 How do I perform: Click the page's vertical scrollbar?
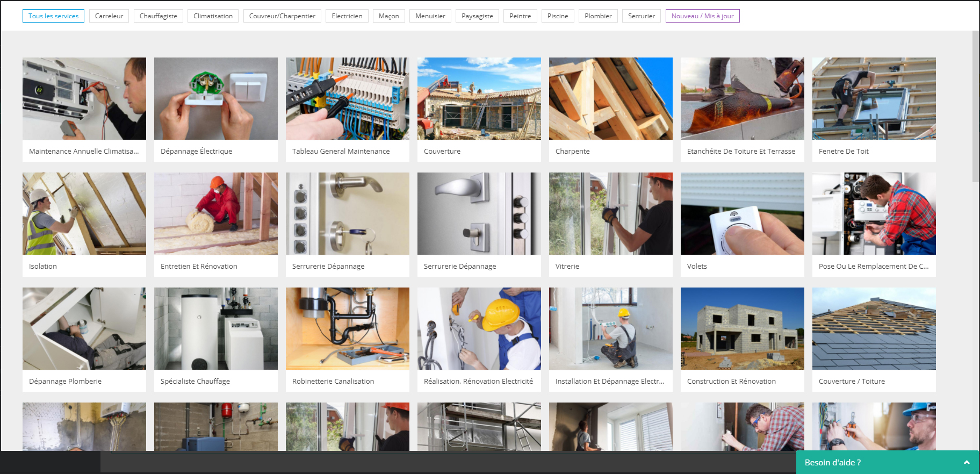(x=976, y=106)
